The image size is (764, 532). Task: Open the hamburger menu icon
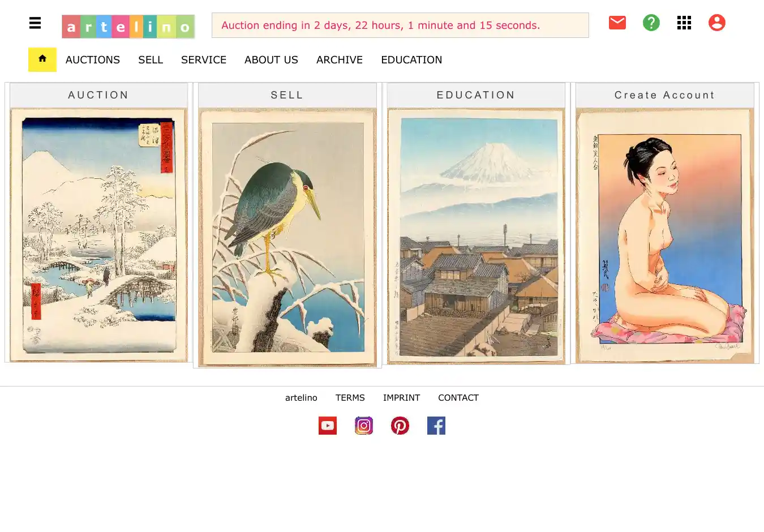click(x=35, y=23)
